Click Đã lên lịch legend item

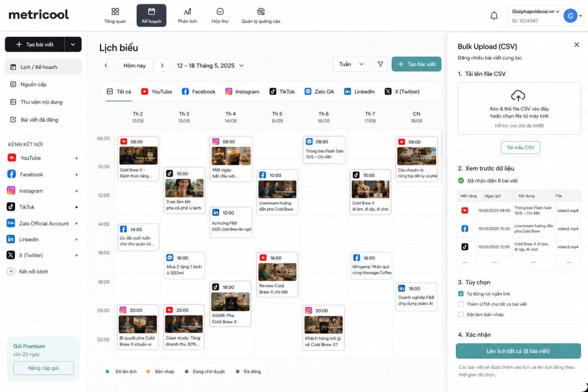121,371
